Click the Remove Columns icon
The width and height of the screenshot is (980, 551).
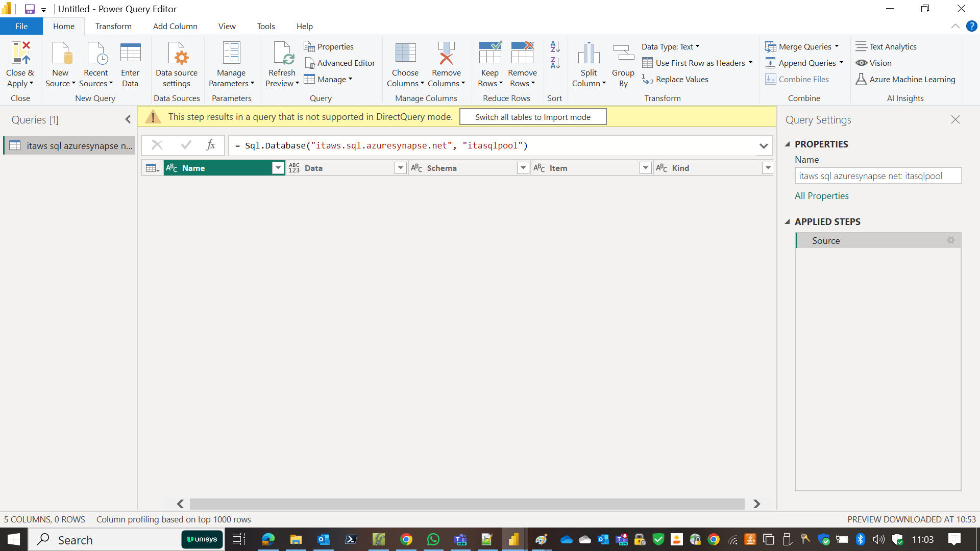pyautogui.click(x=447, y=53)
